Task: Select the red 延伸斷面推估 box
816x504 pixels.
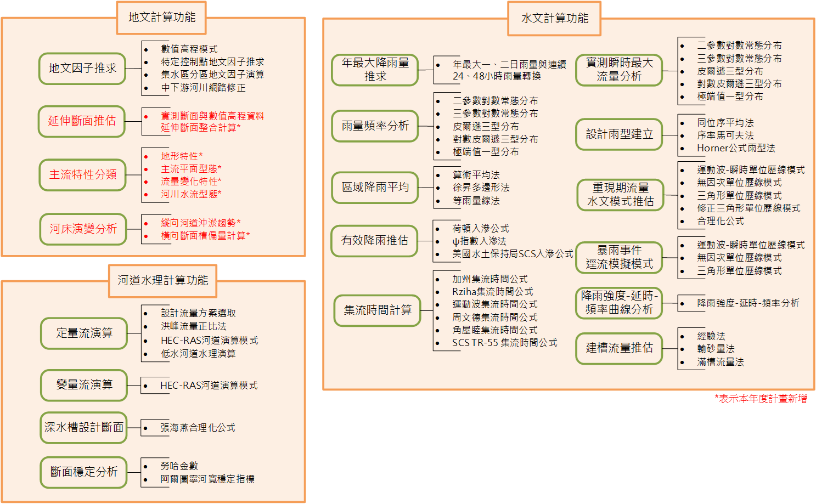Action: coord(82,121)
